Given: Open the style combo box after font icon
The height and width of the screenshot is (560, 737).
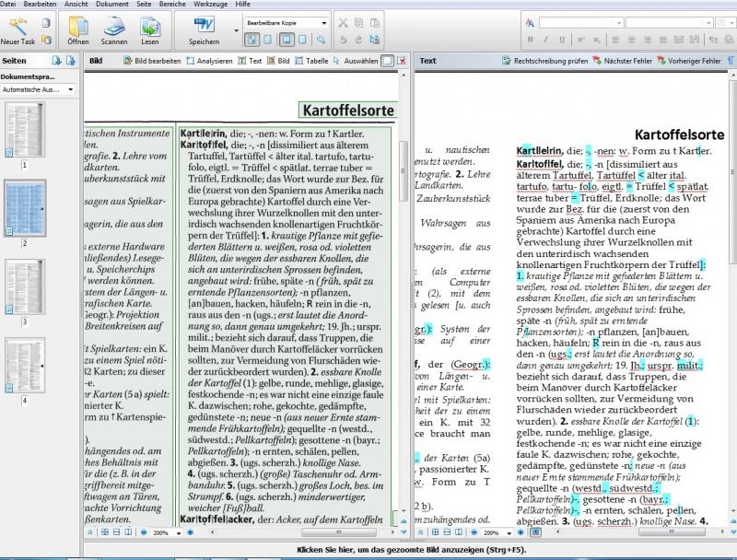Looking at the screenshot, I should (581, 22).
